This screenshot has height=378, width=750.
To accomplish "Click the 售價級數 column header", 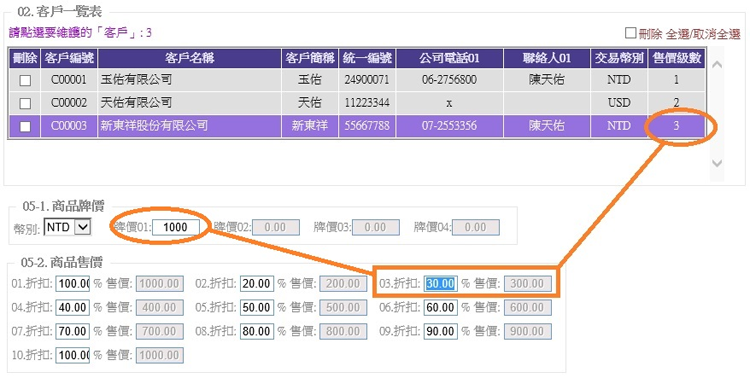I will [x=676, y=58].
